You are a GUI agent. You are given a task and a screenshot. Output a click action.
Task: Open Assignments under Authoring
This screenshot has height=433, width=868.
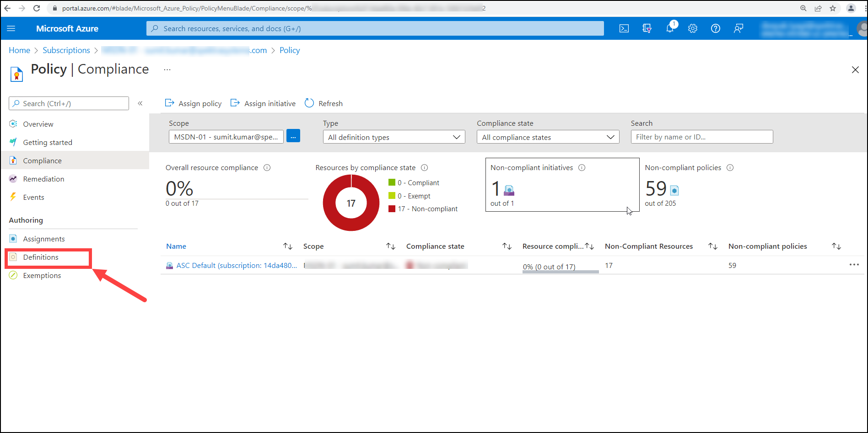pos(44,239)
